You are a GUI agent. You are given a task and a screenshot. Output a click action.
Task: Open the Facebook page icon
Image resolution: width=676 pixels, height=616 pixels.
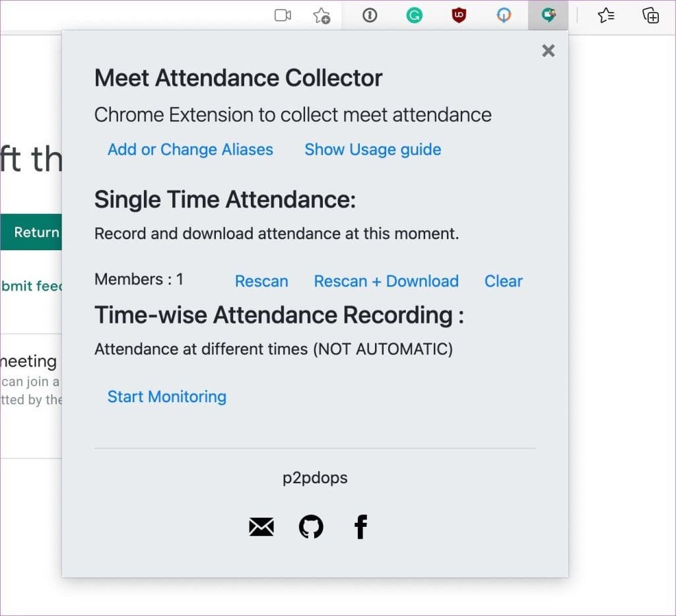360,526
